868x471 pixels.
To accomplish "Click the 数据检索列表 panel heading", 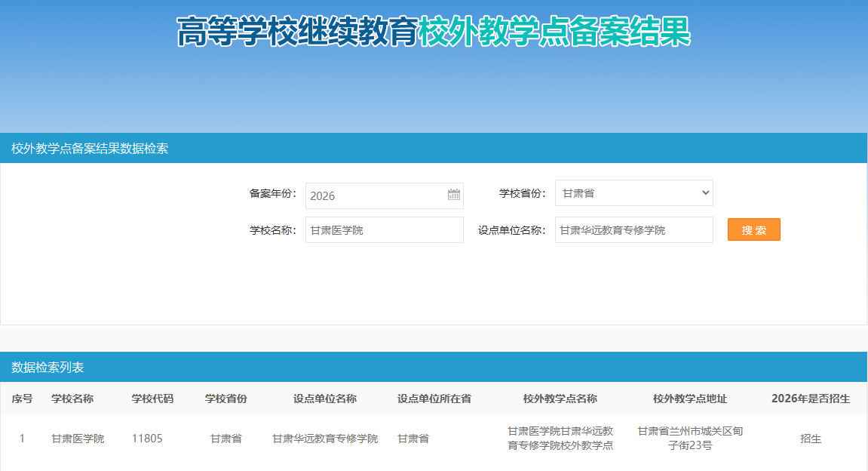I will [x=48, y=368].
